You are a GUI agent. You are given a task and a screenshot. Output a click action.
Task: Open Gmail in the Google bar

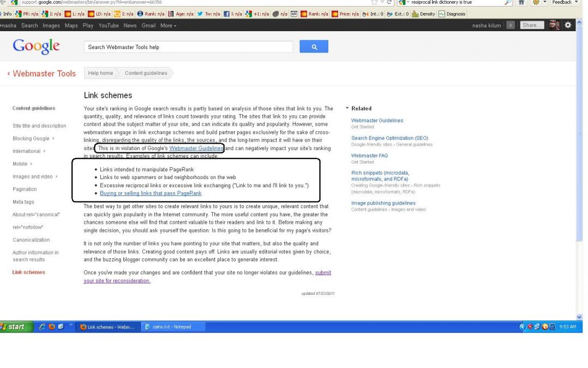pos(148,26)
